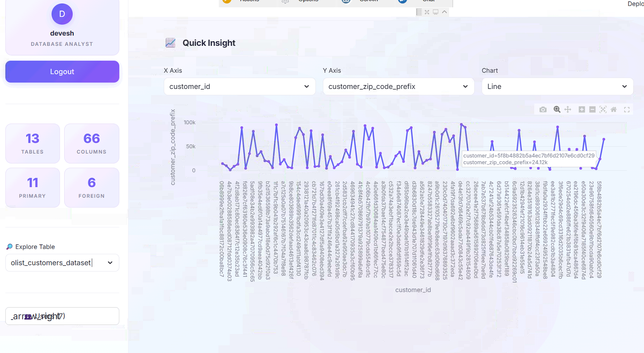
Task: Click the 6 Foreign stat card
Action: 92,187
